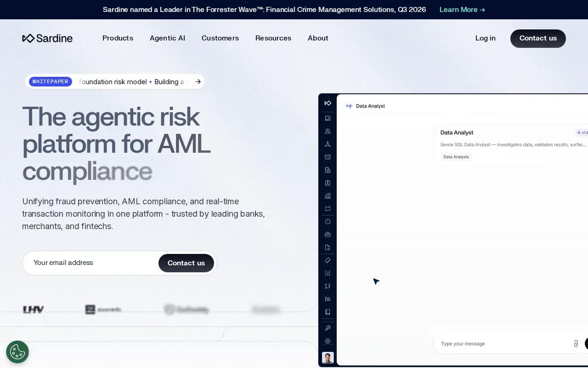Click the Data Analyst header with sparkle icon

coord(365,106)
